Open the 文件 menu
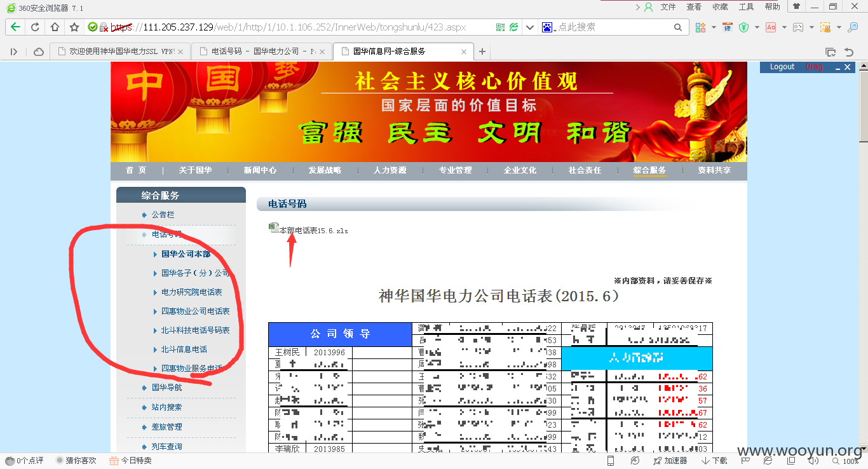The height and width of the screenshot is (469, 868). coord(668,7)
